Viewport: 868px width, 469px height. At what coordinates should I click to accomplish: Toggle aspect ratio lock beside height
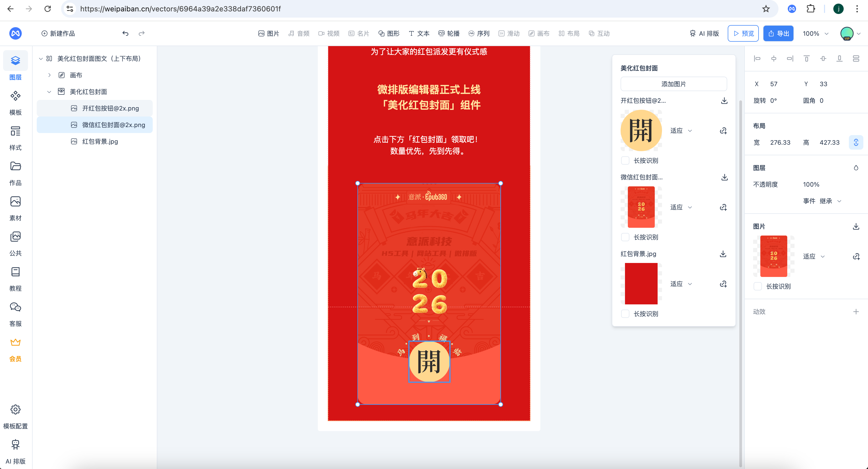click(856, 143)
